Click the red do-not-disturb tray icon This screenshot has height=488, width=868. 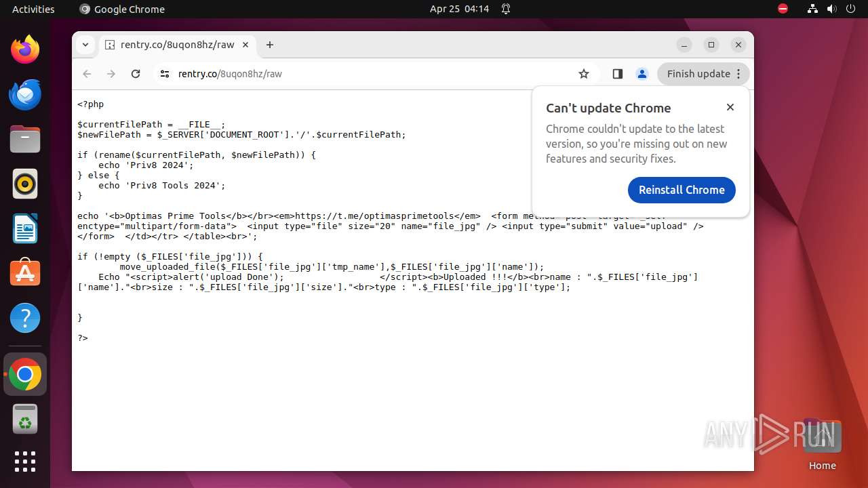click(x=783, y=9)
